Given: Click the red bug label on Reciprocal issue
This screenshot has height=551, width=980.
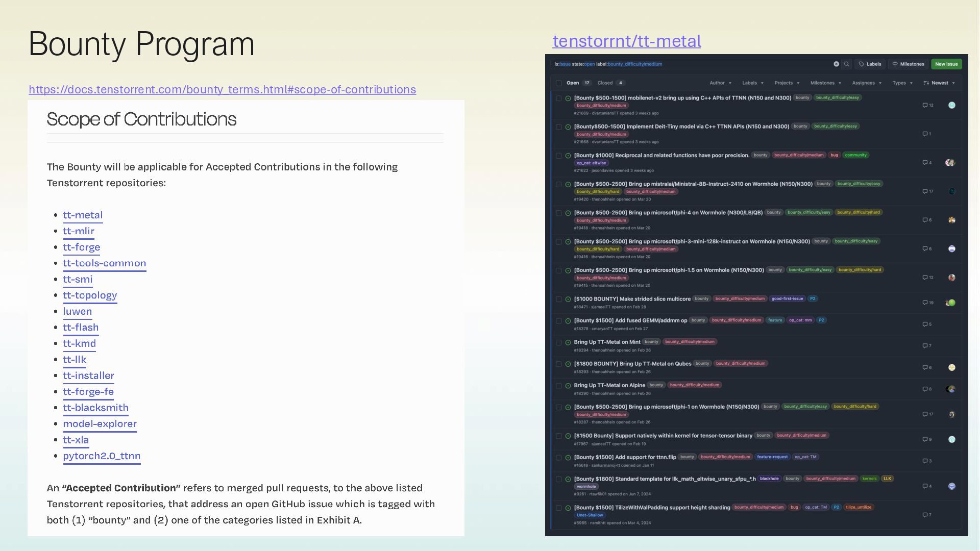Looking at the screenshot, I should click(834, 155).
